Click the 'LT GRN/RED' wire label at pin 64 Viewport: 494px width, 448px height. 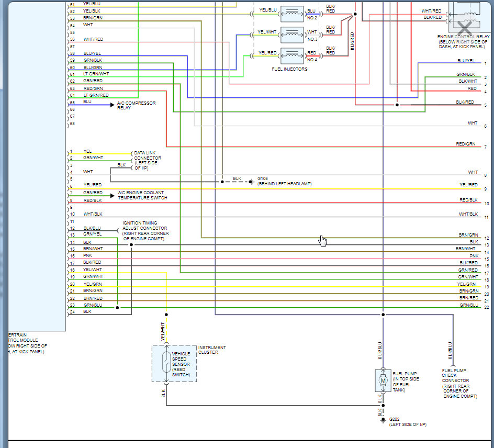coord(96,95)
